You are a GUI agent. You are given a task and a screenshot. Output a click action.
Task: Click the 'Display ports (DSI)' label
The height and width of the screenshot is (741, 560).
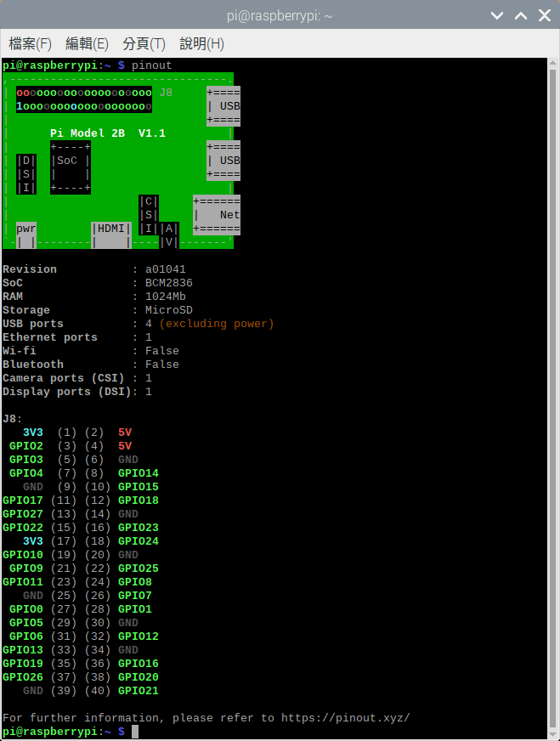tap(66, 392)
